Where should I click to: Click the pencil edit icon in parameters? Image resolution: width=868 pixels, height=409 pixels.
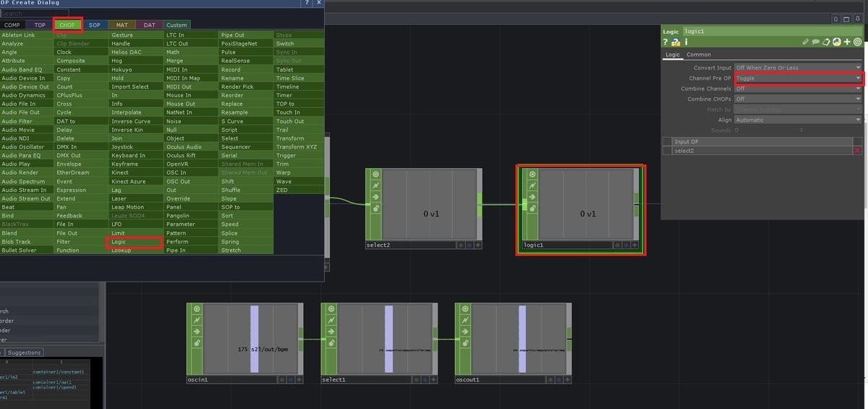pyautogui.click(x=806, y=42)
